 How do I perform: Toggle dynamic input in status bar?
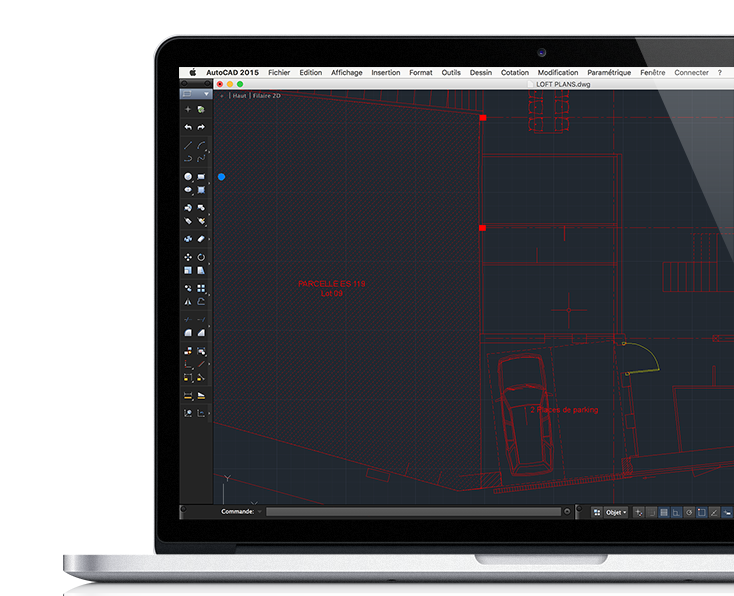click(727, 513)
